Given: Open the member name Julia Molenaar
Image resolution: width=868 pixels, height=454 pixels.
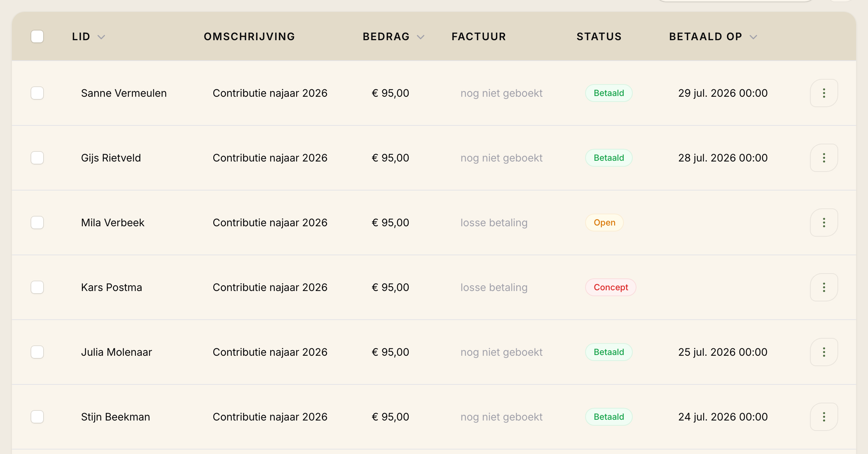Looking at the screenshot, I should pos(117,352).
